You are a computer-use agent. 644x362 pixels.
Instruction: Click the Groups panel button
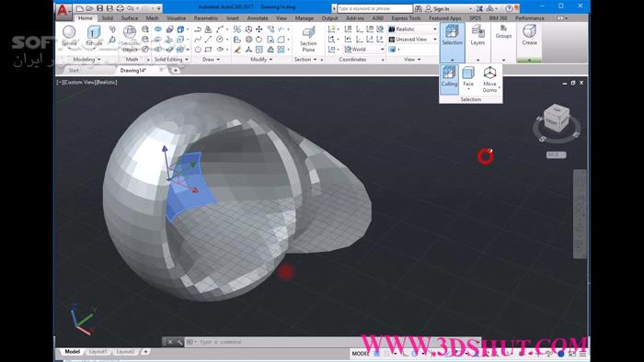coord(503,33)
